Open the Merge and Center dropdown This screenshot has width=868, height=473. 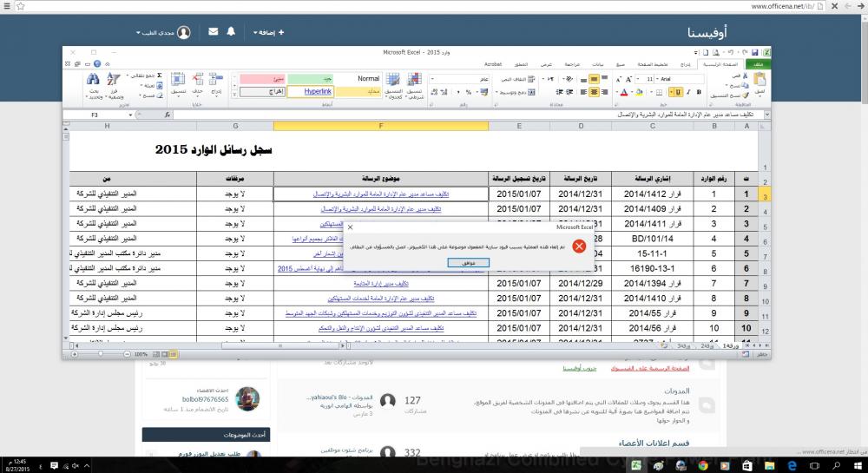click(496, 92)
